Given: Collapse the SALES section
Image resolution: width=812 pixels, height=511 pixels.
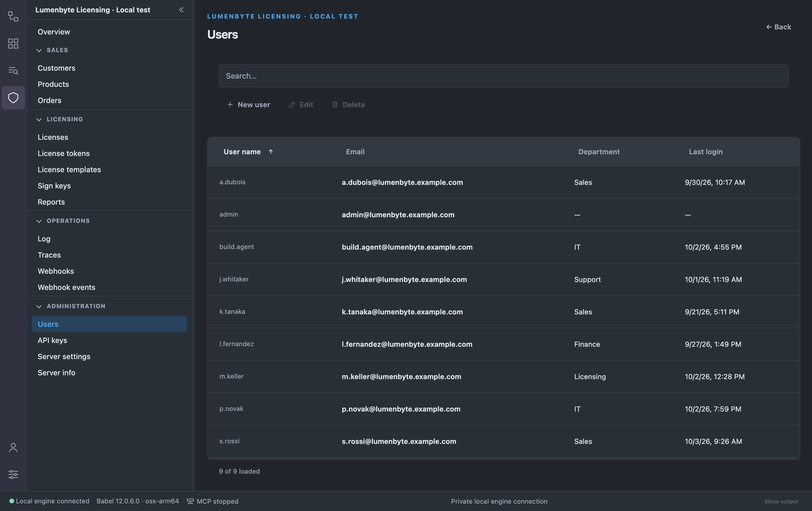Looking at the screenshot, I should click(x=39, y=50).
